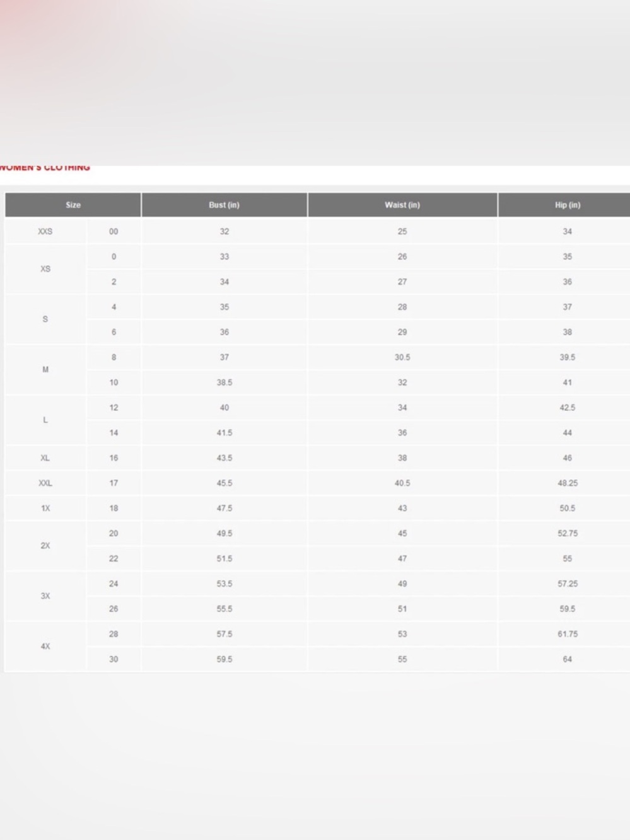Click numeric size 17 cell
630x840 pixels.
(x=114, y=483)
